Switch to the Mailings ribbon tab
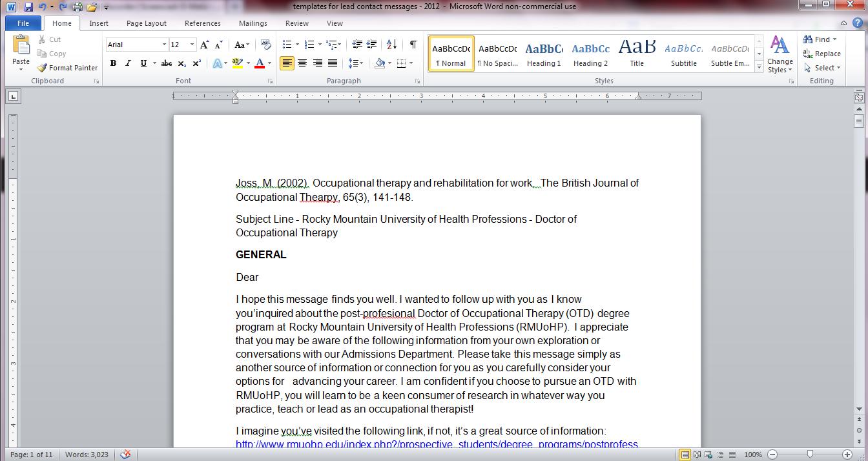Viewport: 868px width, 461px height. pyautogui.click(x=253, y=23)
